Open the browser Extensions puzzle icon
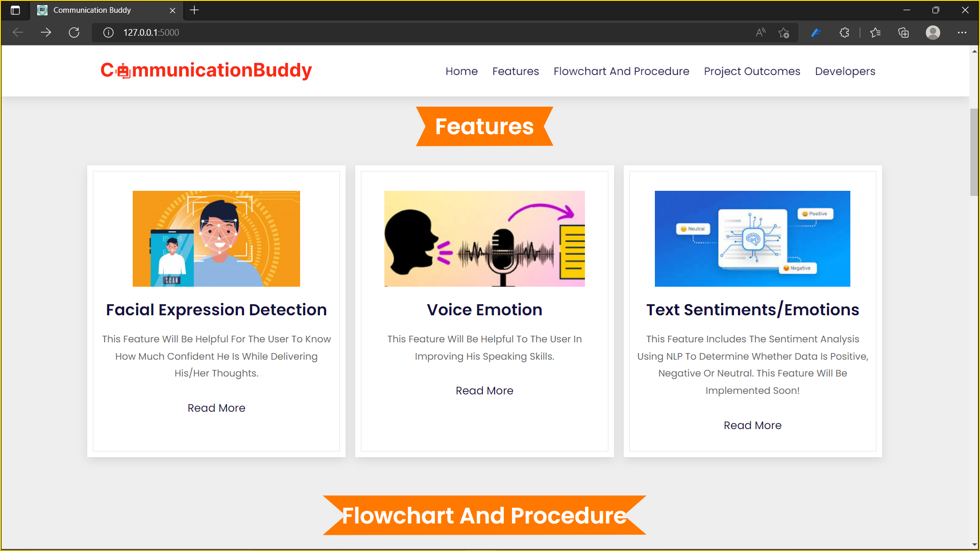This screenshot has height=551, width=980. (x=844, y=33)
